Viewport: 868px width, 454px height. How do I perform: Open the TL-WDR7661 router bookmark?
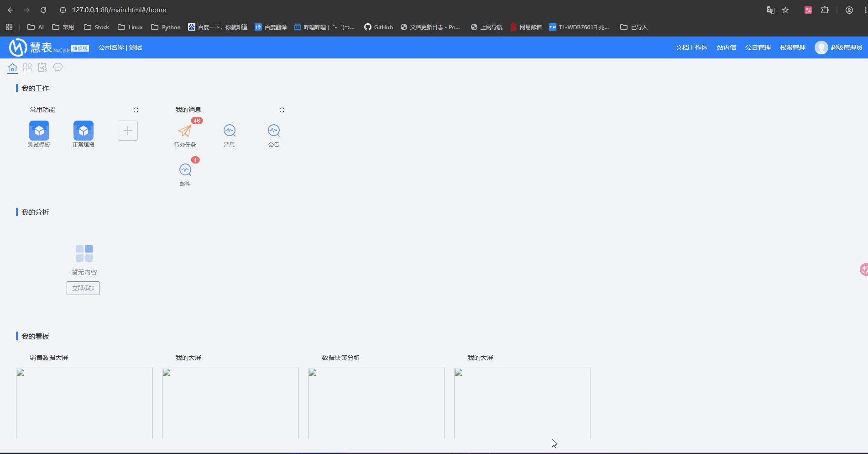click(579, 27)
